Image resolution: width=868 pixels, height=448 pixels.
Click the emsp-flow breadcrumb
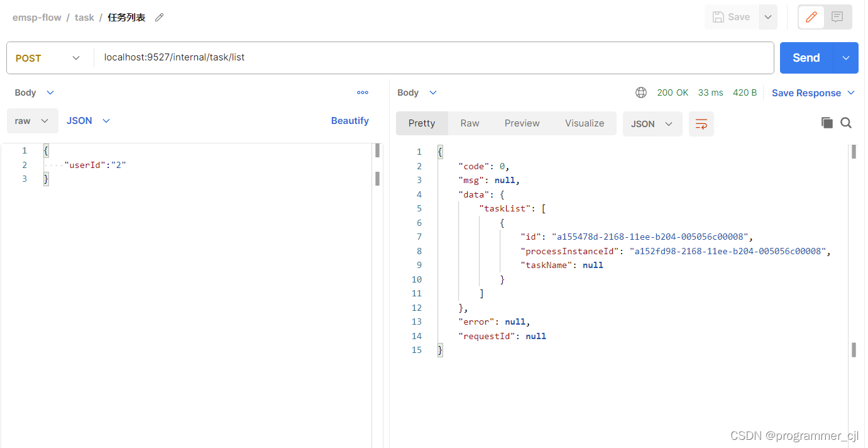tap(37, 18)
